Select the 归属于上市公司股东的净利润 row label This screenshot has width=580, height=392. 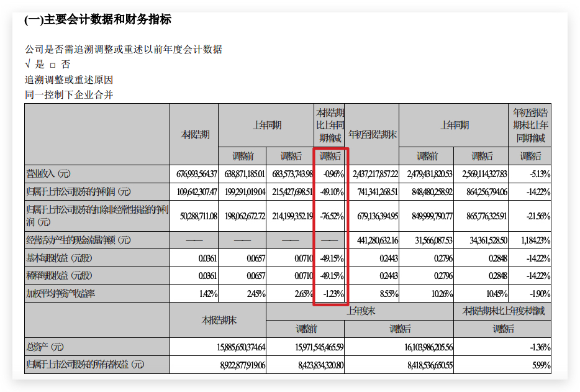click(x=78, y=192)
